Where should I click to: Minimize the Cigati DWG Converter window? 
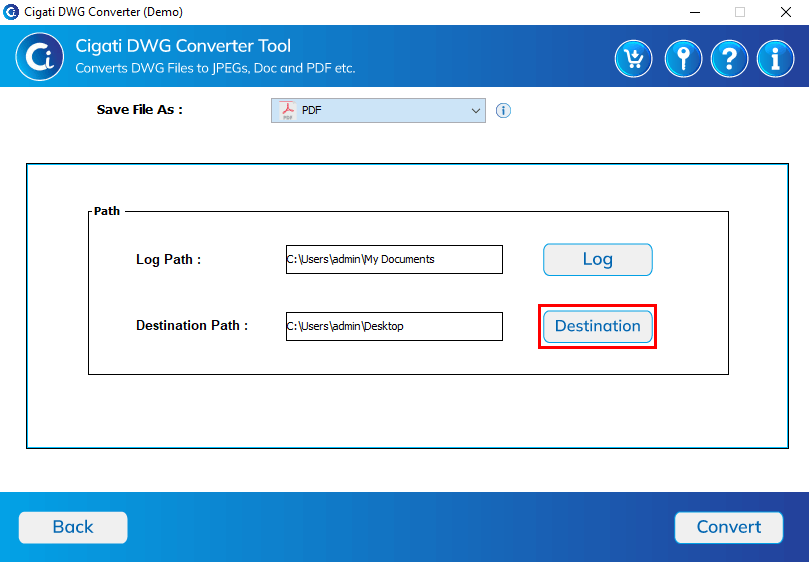[695, 12]
